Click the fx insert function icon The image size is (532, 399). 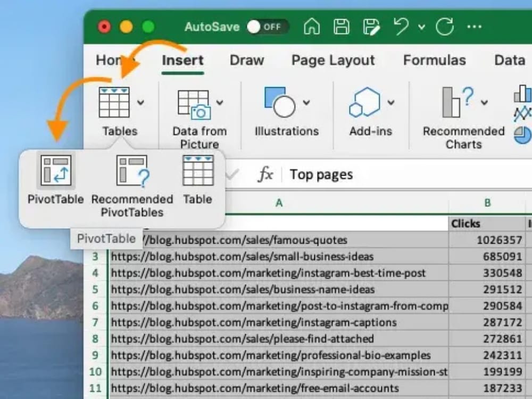coord(265,174)
